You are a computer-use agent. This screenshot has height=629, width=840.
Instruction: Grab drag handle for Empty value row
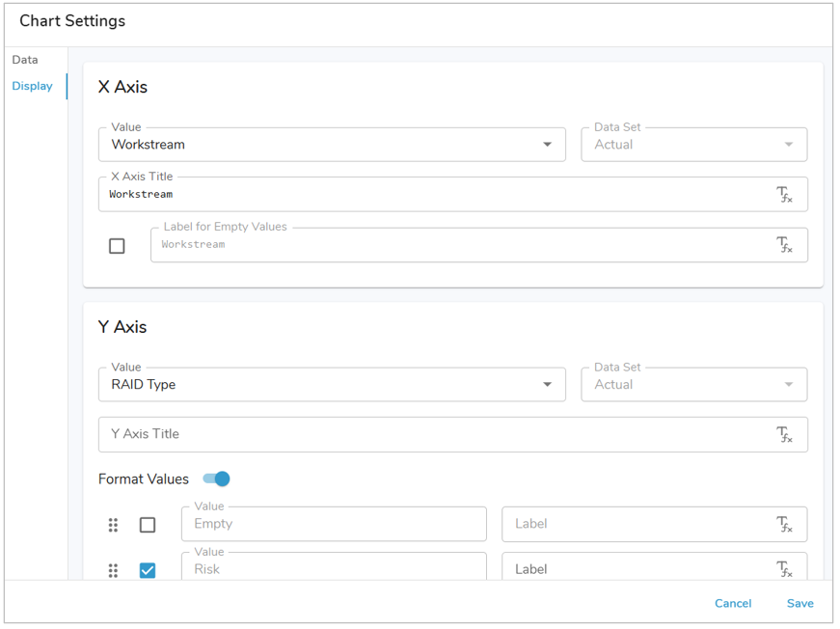click(x=113, y=525)
